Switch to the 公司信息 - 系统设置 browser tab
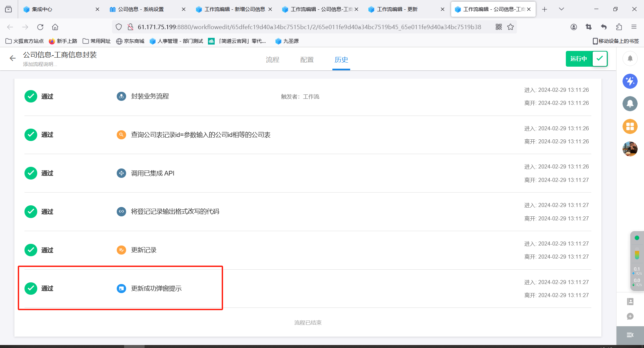644x348 pixels. tap(148, 9)
